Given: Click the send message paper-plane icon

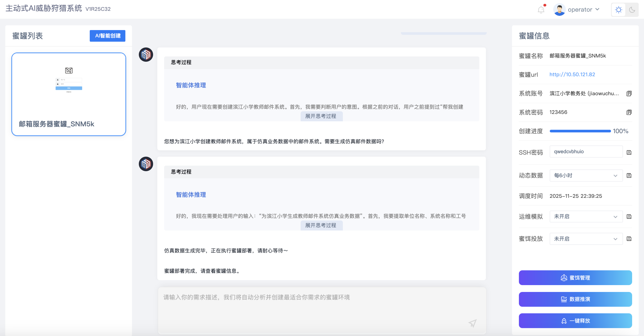Looking at the screenshot, I should [x=472, y=323].
